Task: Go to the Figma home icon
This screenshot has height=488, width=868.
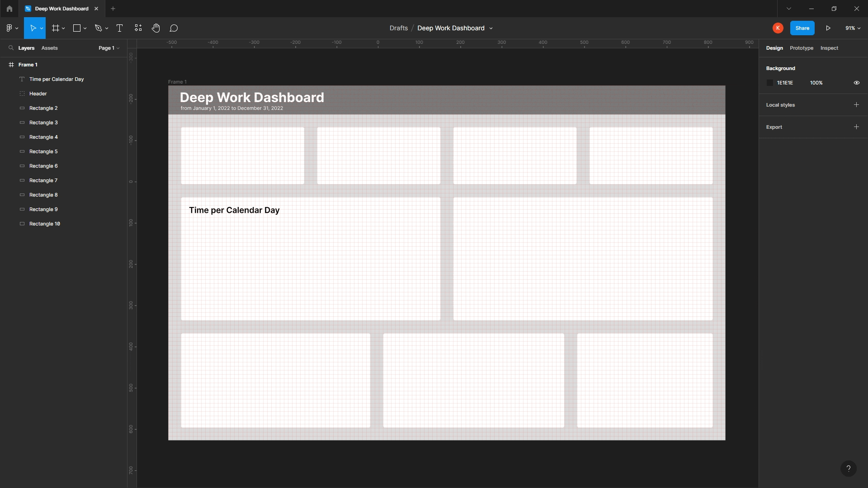Action: pyautogui.click(x=9, y=9)
